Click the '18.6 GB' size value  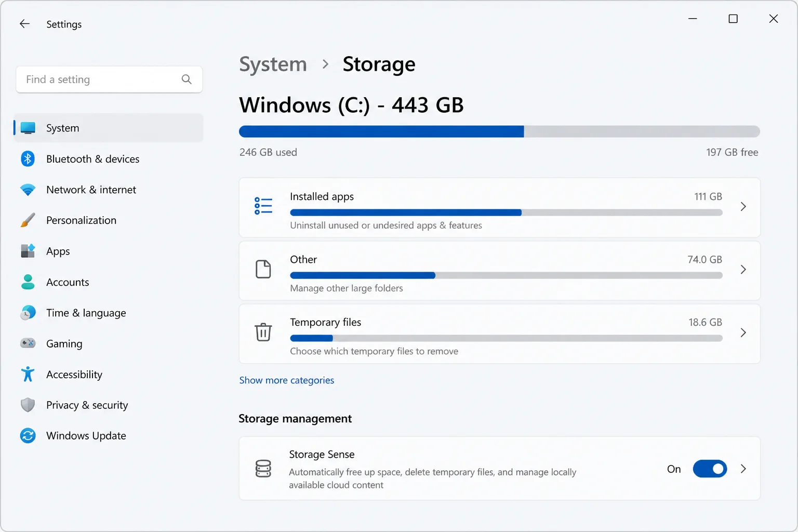(705, 322)
